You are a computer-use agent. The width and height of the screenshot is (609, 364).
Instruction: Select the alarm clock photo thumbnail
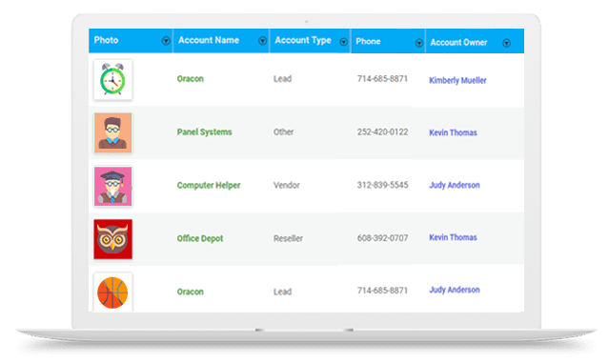[113, 80]
